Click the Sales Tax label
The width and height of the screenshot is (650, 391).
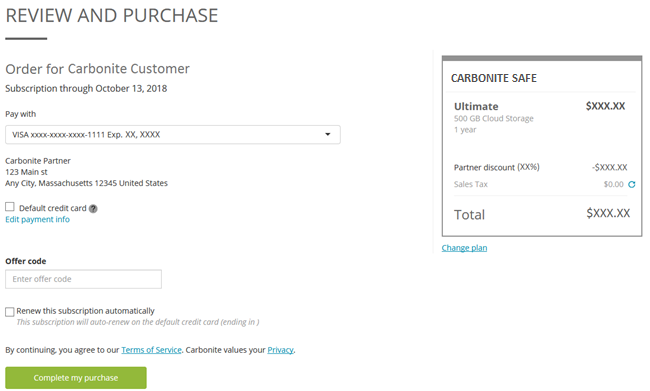(x=471, y=185)
